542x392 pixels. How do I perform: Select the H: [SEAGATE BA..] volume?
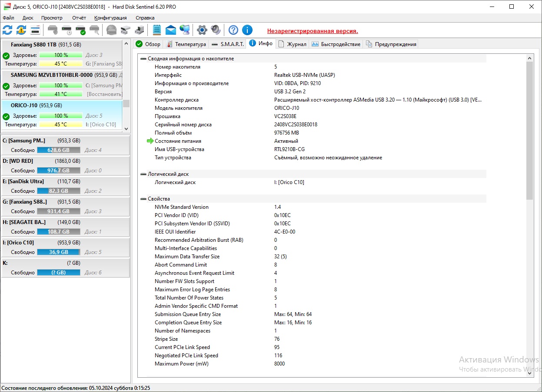coord(66,227)
